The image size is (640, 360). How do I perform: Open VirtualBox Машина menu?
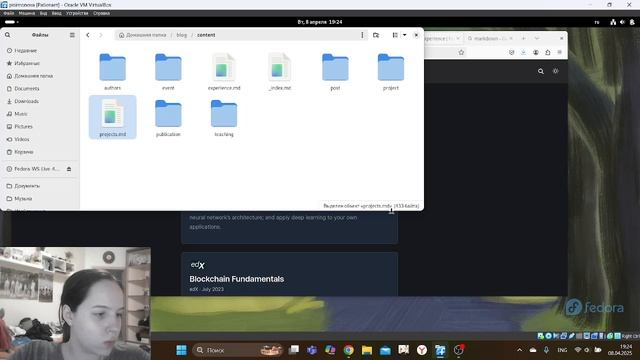click(x=27, y=13)
